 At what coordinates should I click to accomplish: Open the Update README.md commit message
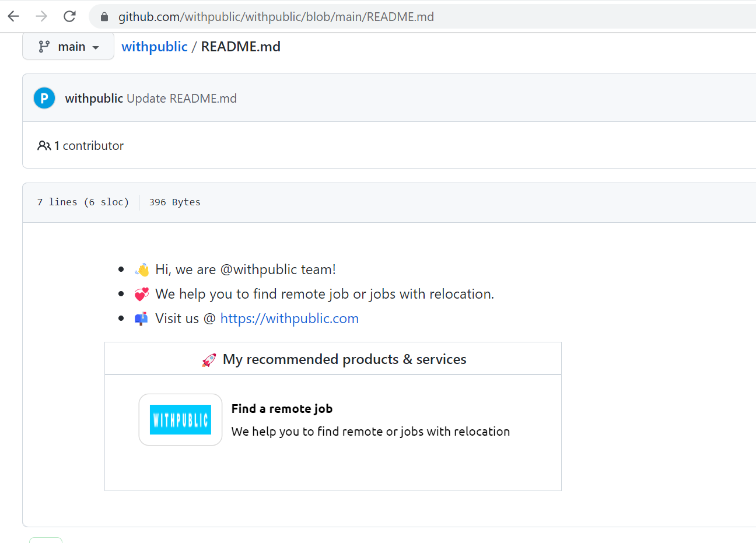181,99
